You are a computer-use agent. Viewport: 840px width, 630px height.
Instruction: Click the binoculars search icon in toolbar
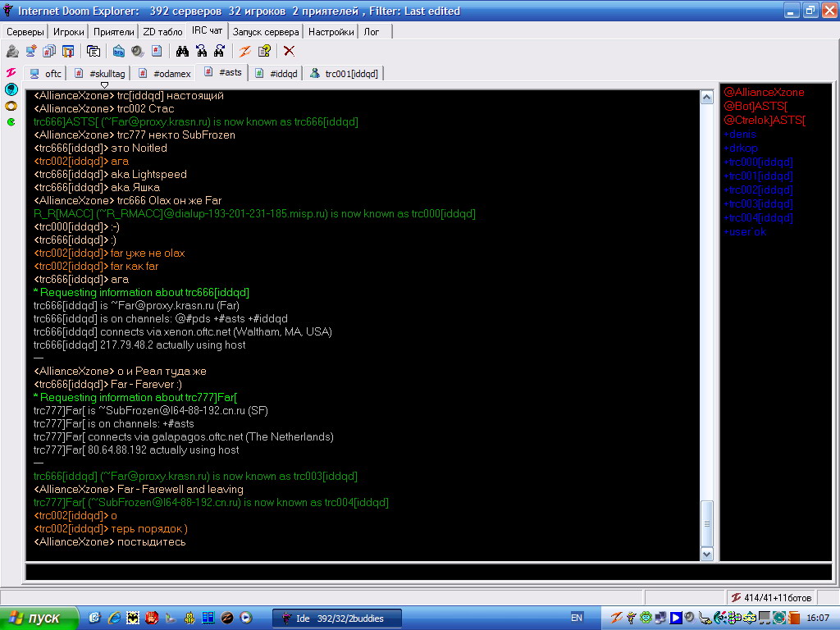182,51
